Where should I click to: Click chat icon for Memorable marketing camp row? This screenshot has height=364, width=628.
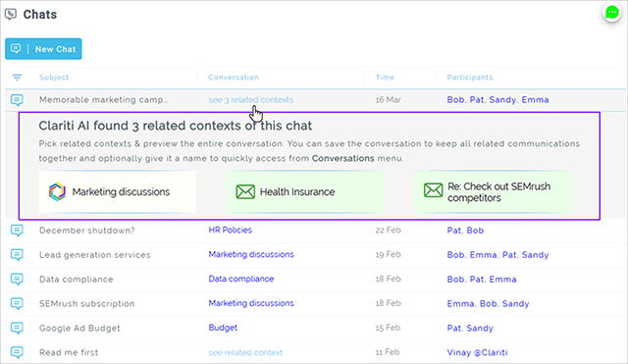click(x=17, y=100)
